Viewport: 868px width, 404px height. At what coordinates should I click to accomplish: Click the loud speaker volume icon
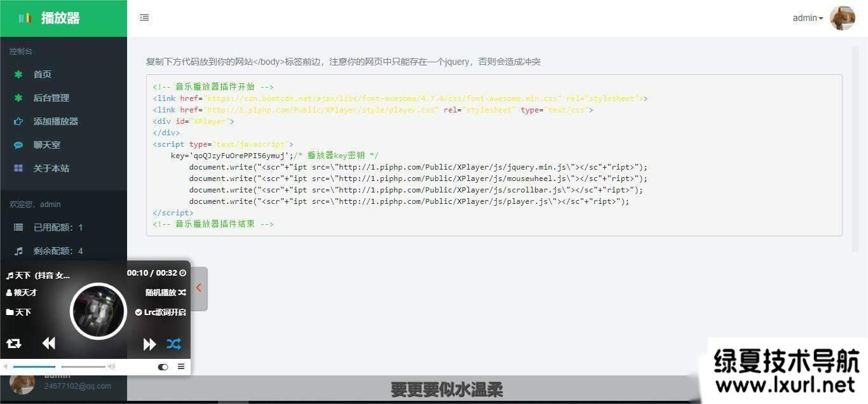(x=112, y=367)
